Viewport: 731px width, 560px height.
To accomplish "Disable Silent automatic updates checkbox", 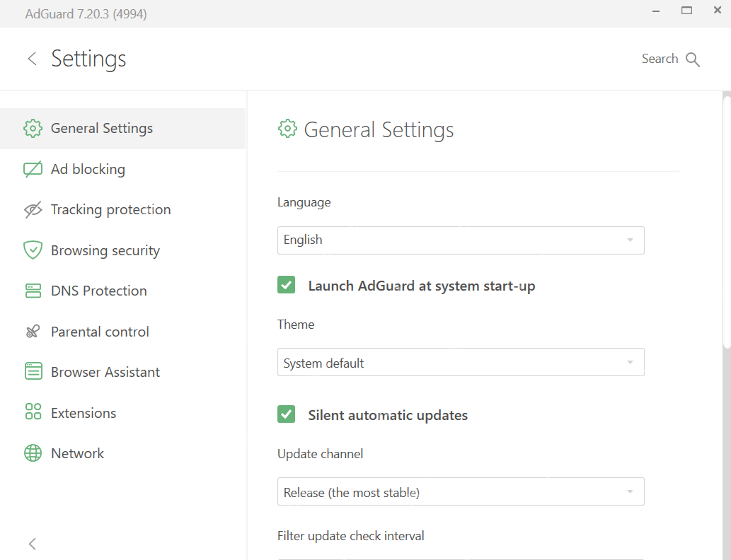I will tap(287, 414).
